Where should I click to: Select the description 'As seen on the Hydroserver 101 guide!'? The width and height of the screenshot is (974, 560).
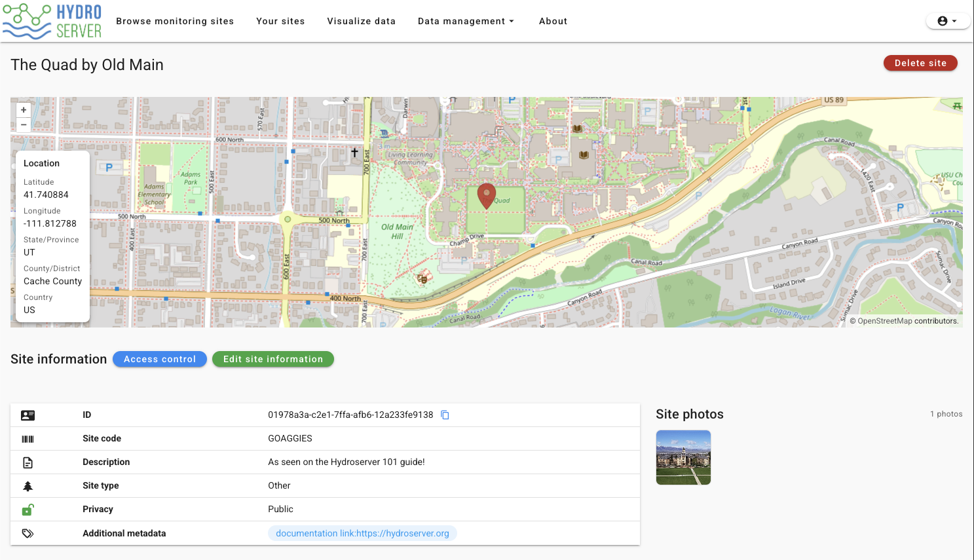pos(347,462)
